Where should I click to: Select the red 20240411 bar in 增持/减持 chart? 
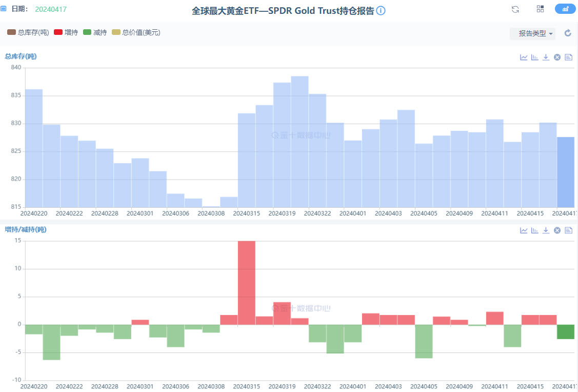click(x=495, y=319)
